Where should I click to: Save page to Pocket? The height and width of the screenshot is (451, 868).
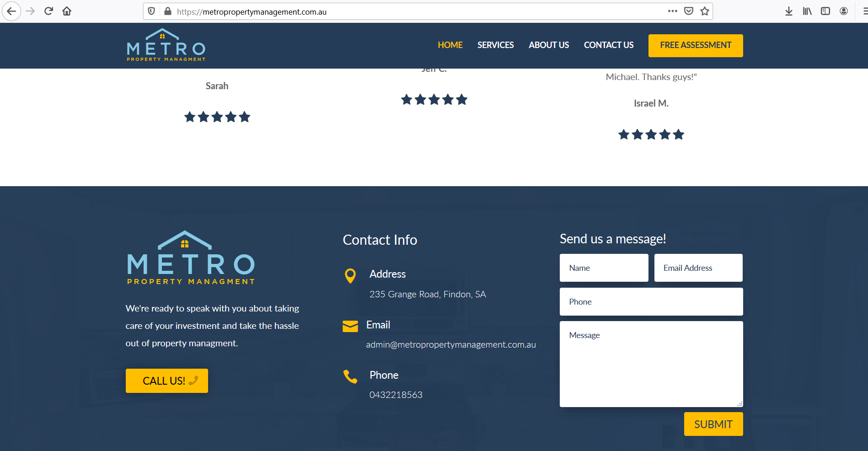point(689,11)
